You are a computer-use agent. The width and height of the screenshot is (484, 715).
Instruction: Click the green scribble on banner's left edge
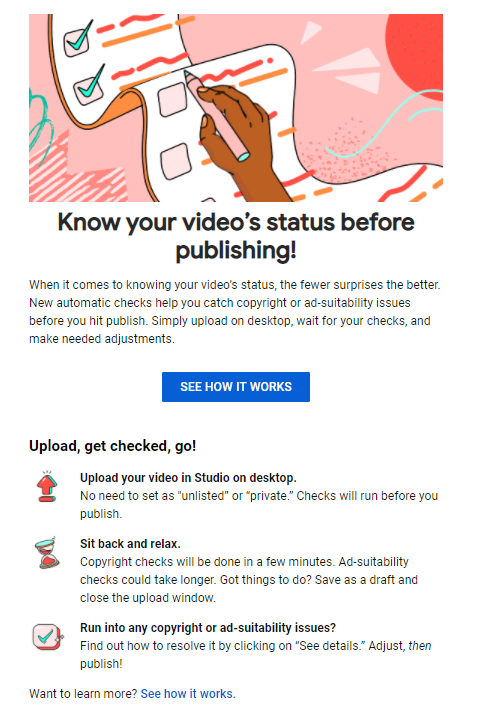[39, 124]
